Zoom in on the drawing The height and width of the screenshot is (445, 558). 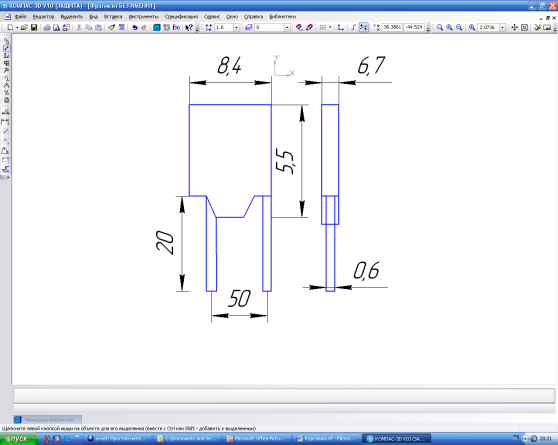[x=449, y=27]
